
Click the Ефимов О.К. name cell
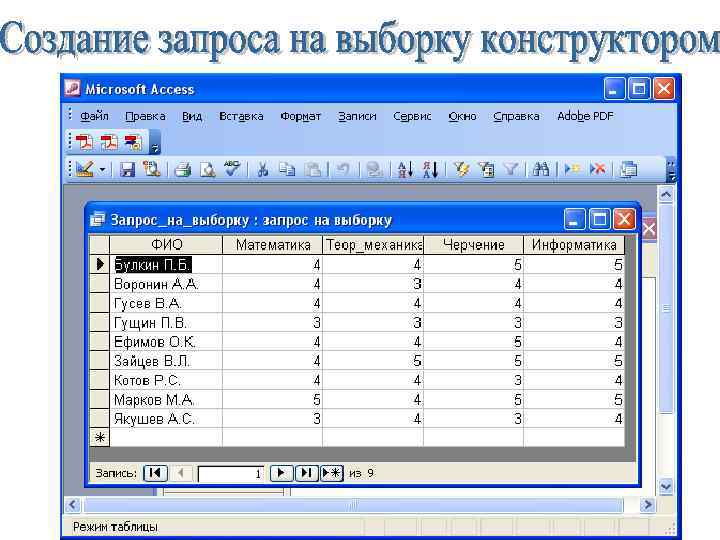tap(166, 342)
